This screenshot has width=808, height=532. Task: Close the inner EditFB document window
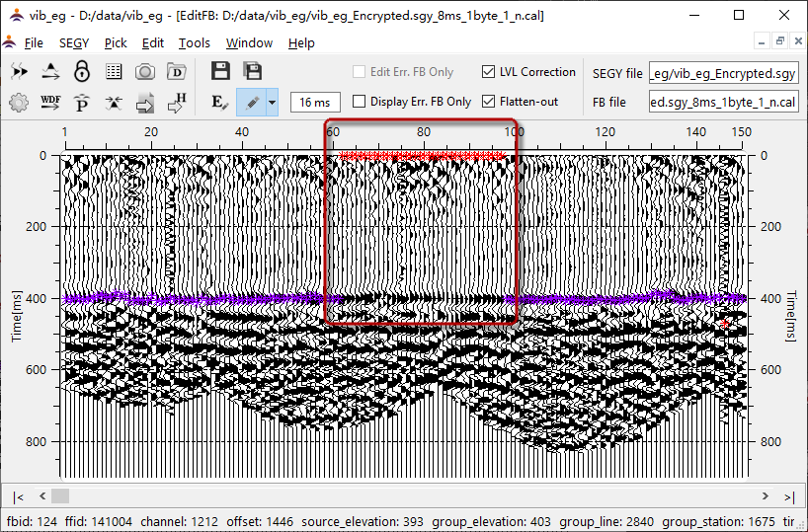point(798,41)
